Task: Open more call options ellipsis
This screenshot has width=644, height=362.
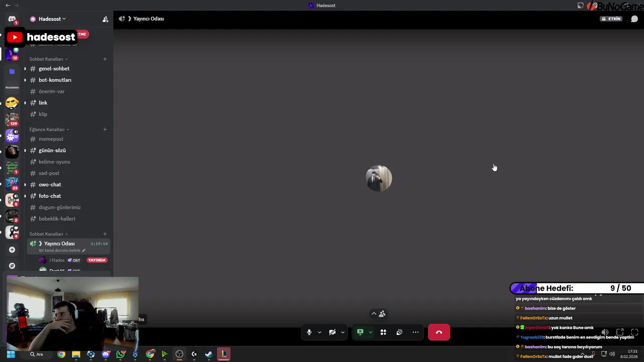Action: coord(416,332)
